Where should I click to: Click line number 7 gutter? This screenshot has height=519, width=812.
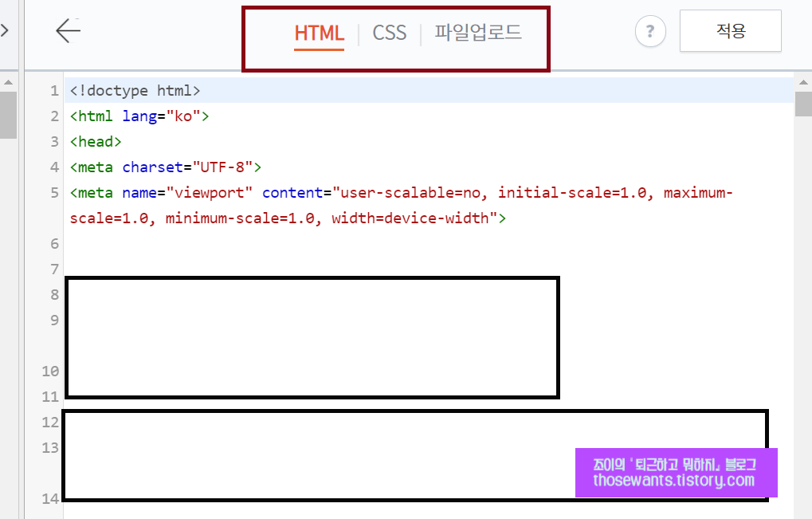(x=53, y=269)
